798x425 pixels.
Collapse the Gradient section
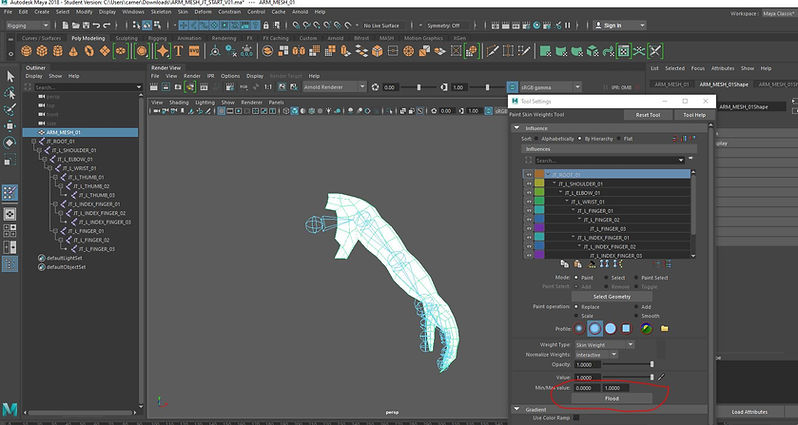tap(517, 409)
